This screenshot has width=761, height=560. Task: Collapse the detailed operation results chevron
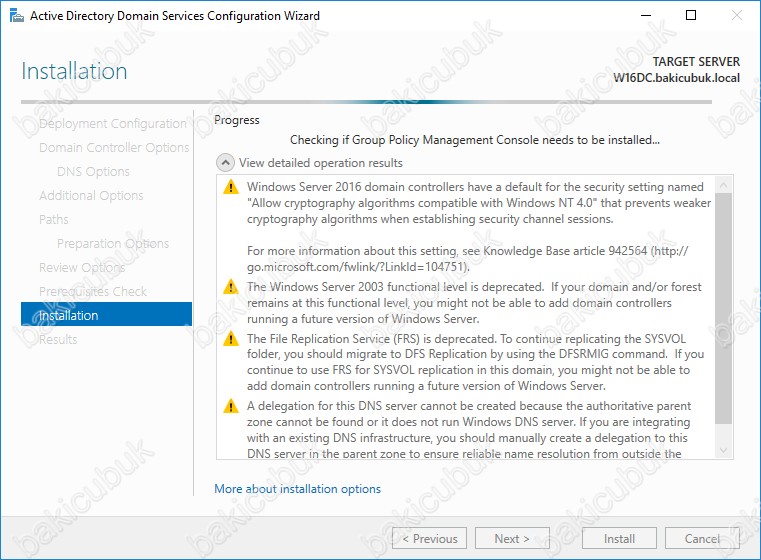[x=226, y=163]
